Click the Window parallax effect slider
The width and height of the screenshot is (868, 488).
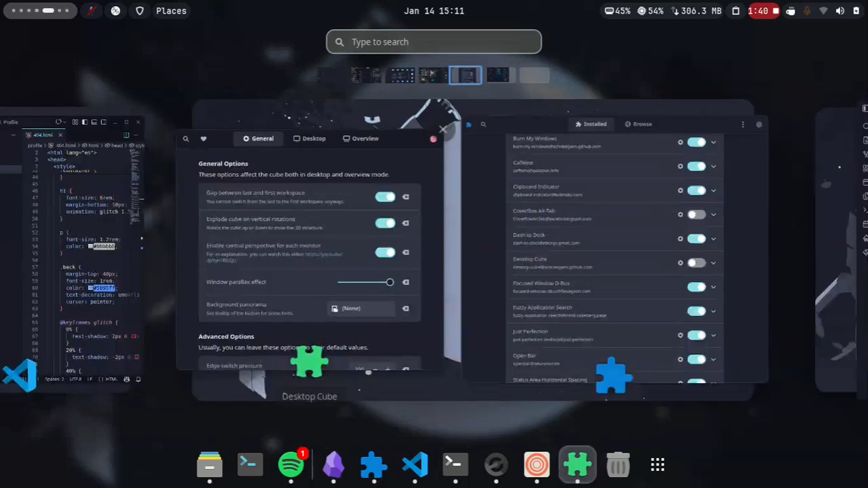tap(365, 282)
